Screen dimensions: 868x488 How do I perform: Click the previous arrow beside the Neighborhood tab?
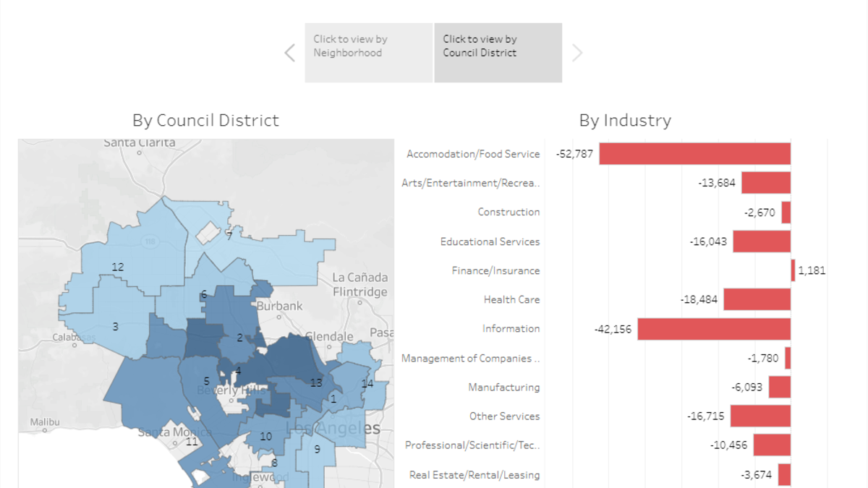click(290, 53)
